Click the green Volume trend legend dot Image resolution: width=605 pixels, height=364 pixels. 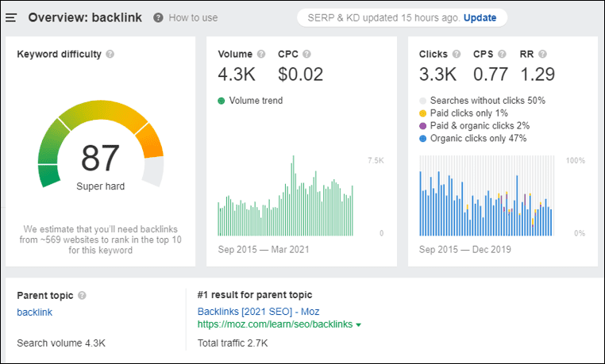coord(221,101)
